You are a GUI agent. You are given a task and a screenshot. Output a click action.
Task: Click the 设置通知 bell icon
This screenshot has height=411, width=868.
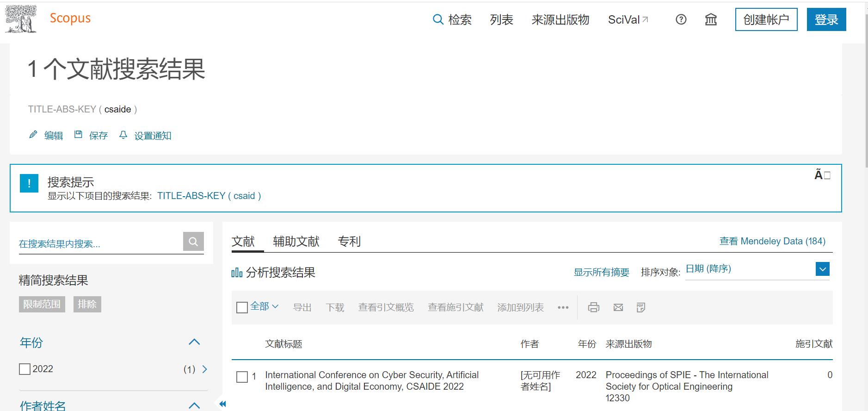123,135
